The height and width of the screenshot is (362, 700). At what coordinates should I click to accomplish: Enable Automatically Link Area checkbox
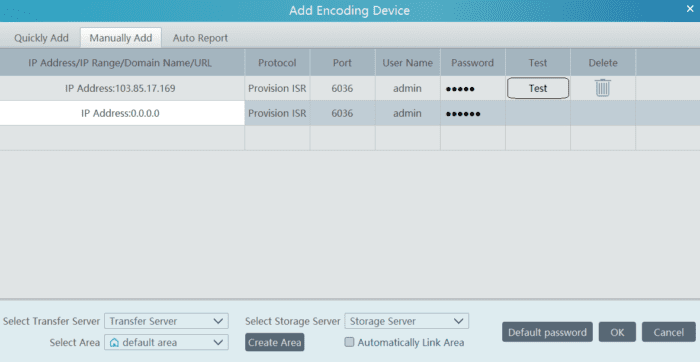(350, 342)
